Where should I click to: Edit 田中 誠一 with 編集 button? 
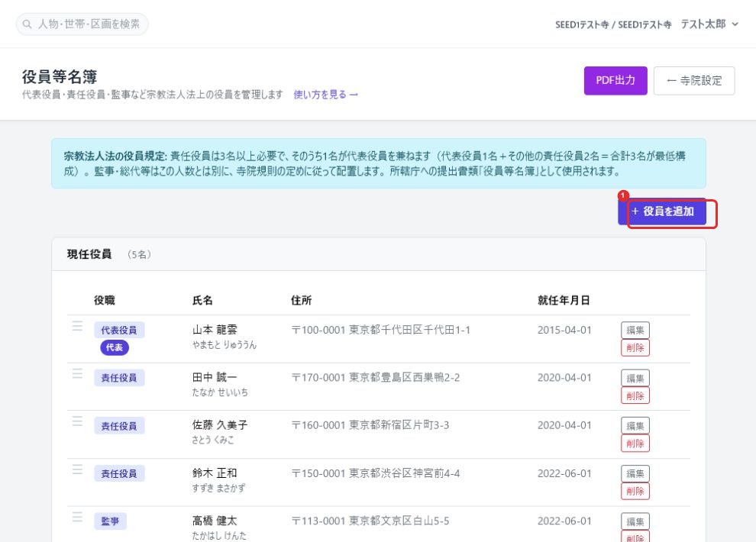pyautogui.click(x=635, y=378)
